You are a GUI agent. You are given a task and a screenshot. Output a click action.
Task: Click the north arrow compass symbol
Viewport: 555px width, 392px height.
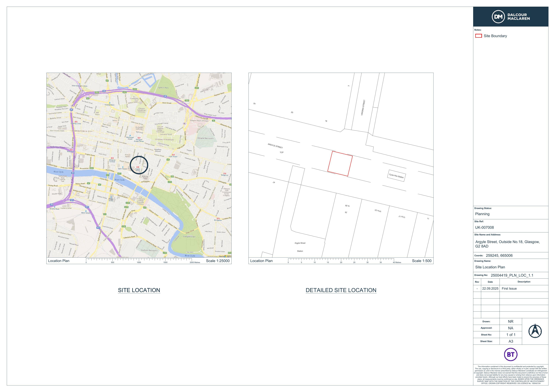click(x=535, y=331)
